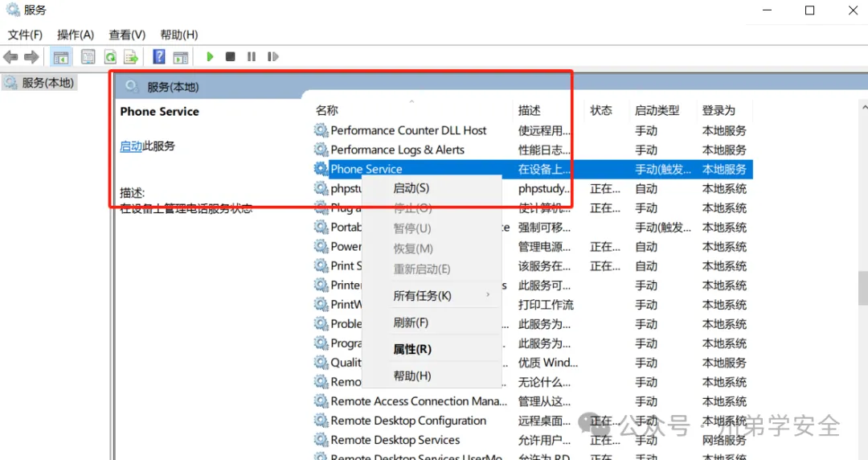This screenshot has width=868, height=460.
Task: Click the scrollbar up arrow
Action: pyautogui.click(x=863, y=106)
